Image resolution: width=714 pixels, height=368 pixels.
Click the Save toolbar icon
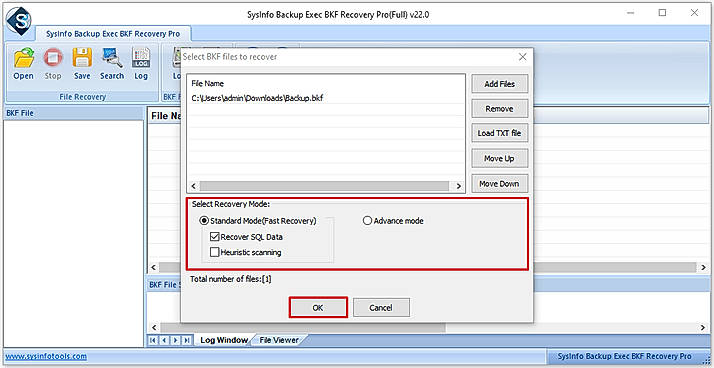click(82, 64)
